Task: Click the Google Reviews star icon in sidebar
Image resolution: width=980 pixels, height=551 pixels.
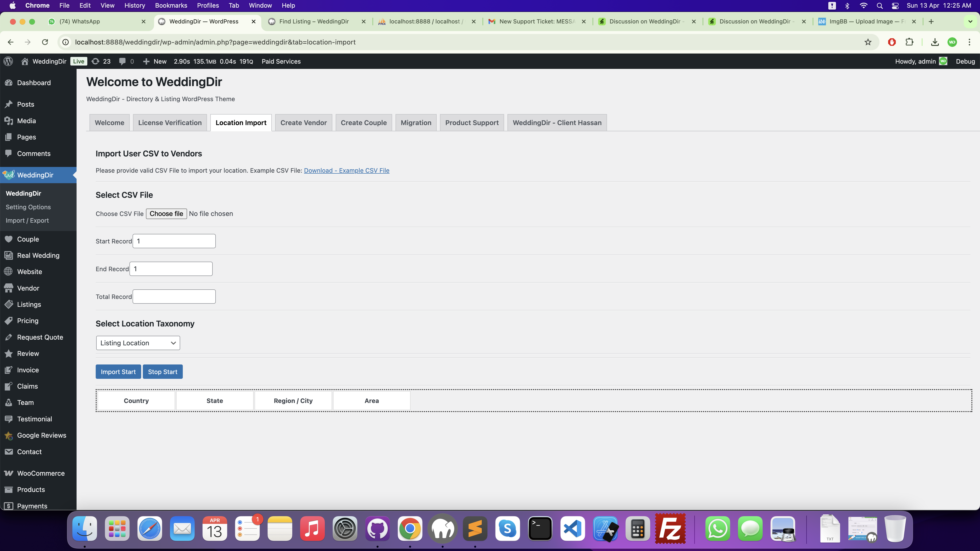Action: click(8, 435)
